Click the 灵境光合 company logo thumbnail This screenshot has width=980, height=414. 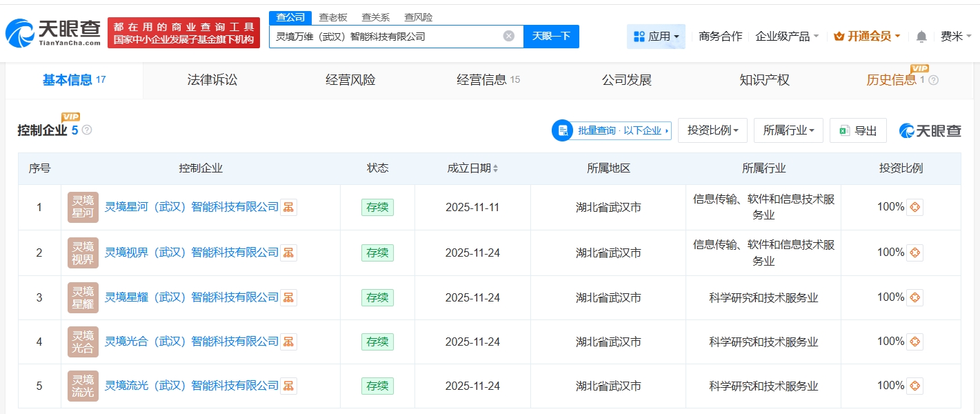[83, 342]
